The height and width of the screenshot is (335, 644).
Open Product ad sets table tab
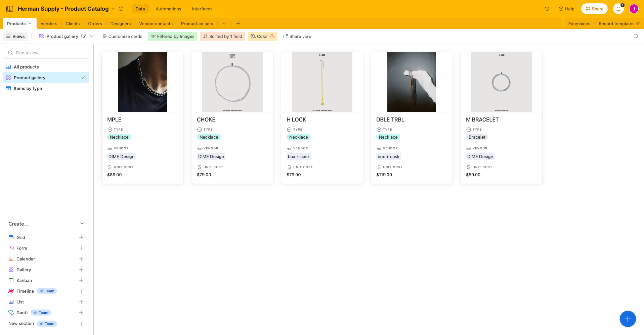[x=197, y=23]
